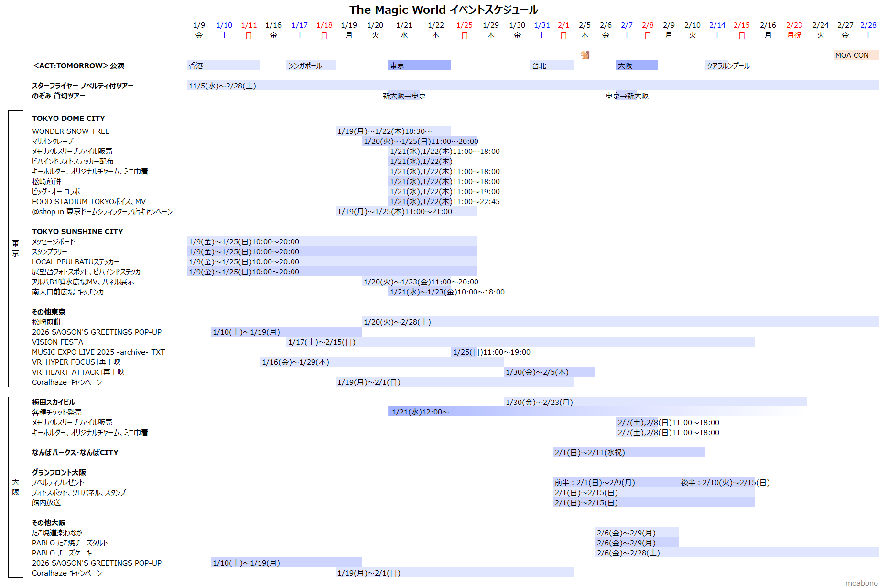Click the 大阪 concert bar in ACT:TOMORROW row
888x588 pixels.
pyautogui.click(x=637, y=65)
